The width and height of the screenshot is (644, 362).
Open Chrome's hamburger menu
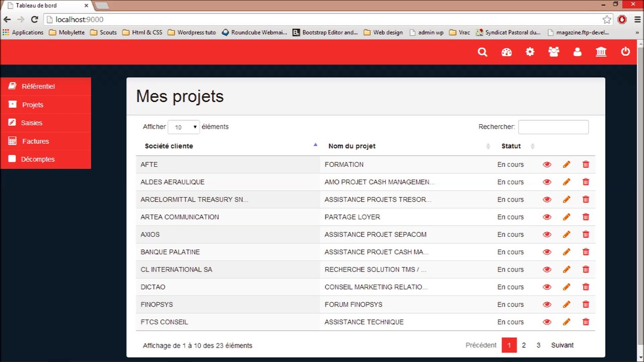coord(637,20)
